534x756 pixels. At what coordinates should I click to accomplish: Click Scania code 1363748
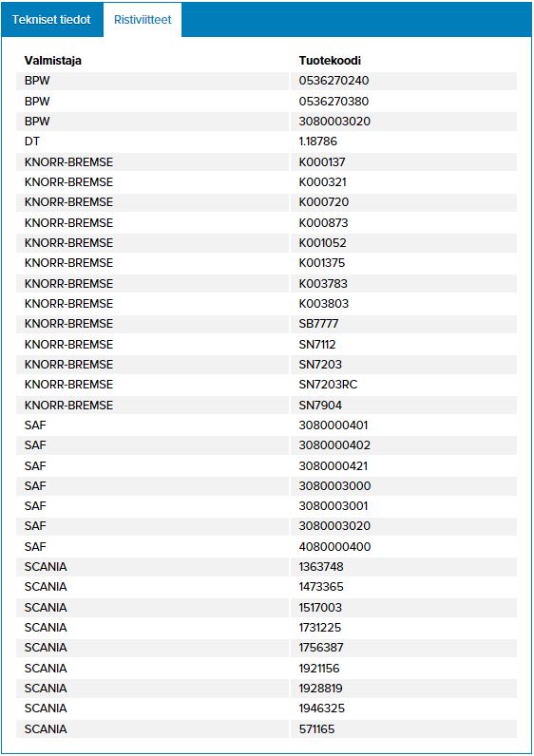[321, 566]
